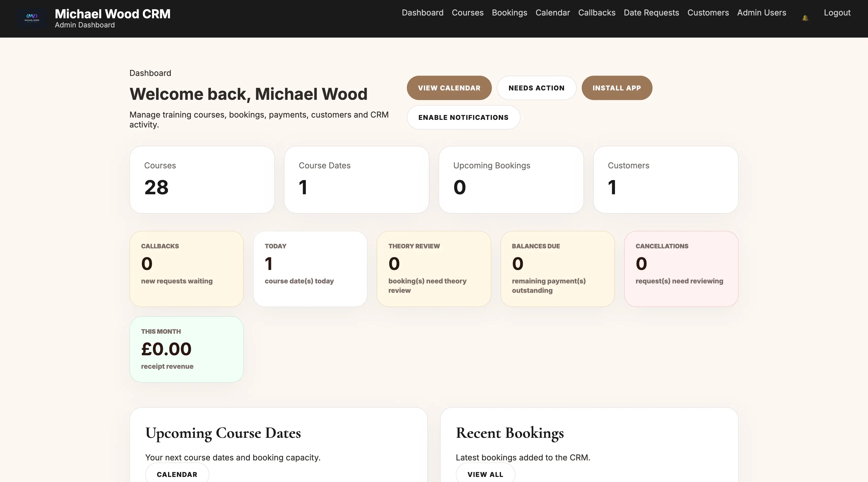The width and height of the screenshot is (868, 482).
Task: Click Enable Notifications button
Action: [463, 117]
